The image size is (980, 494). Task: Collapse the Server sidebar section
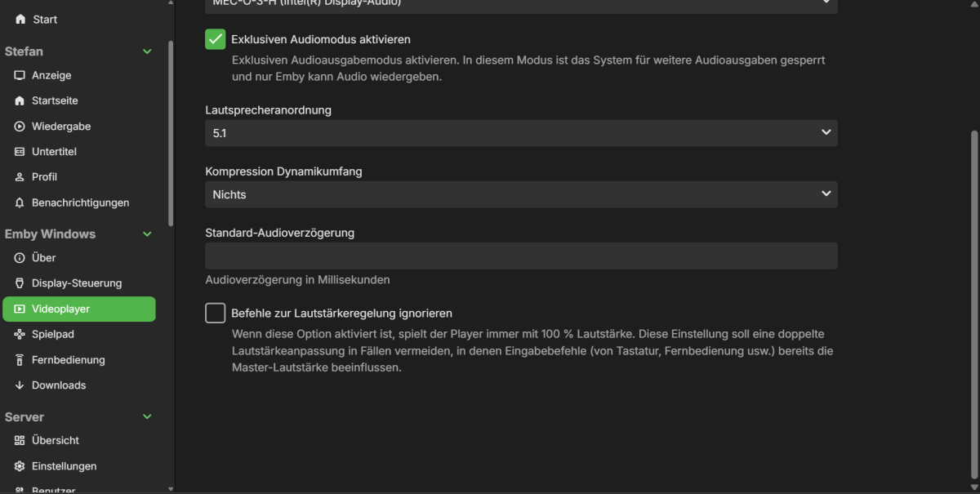(x=147, y=417)
